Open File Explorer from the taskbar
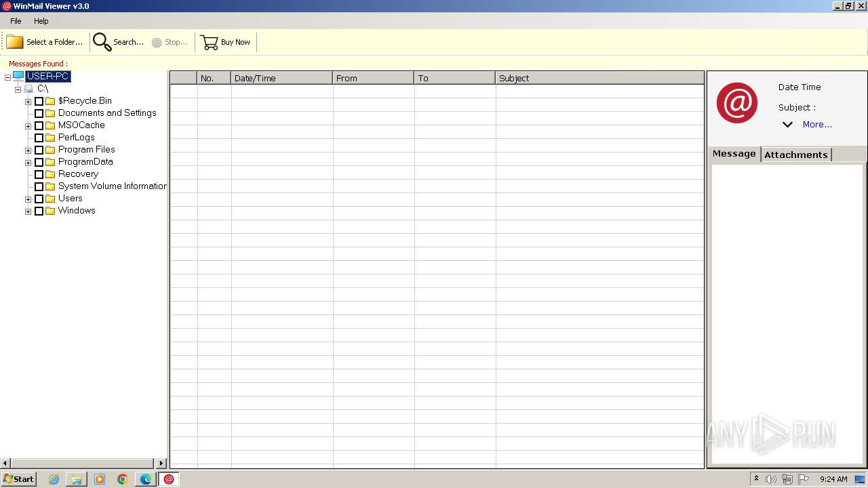Viewport: 868px width, 488px height. pyautogui.click(x=77, y=479)
